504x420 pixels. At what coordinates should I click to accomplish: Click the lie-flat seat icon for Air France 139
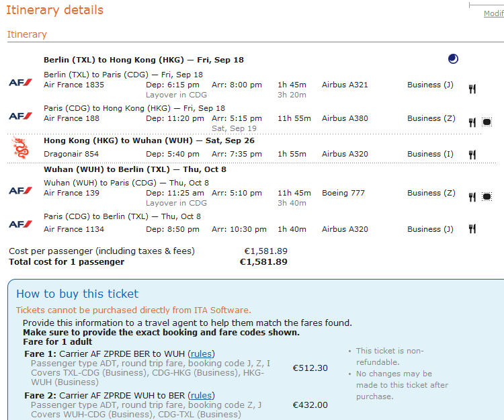[x=487, y=197]
